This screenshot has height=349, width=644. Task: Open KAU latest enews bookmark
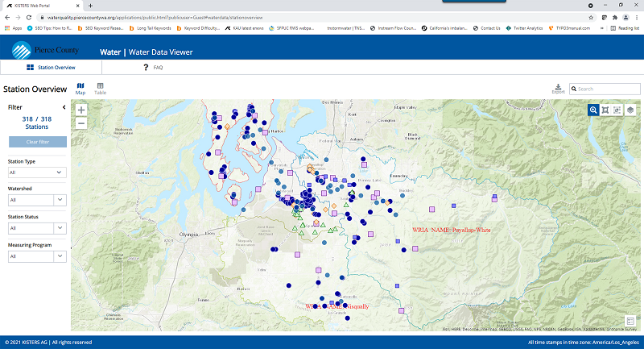point(245,28)
